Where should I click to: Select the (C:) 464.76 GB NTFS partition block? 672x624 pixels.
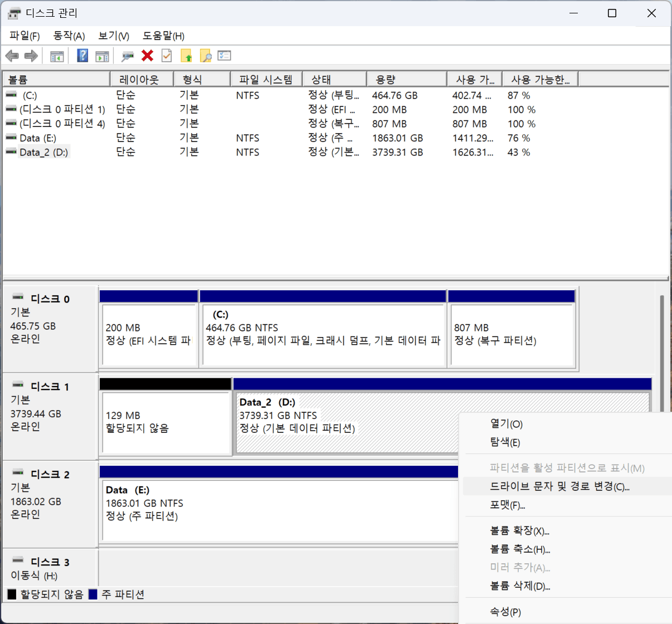pyautogui.click(x=323, y=329)
